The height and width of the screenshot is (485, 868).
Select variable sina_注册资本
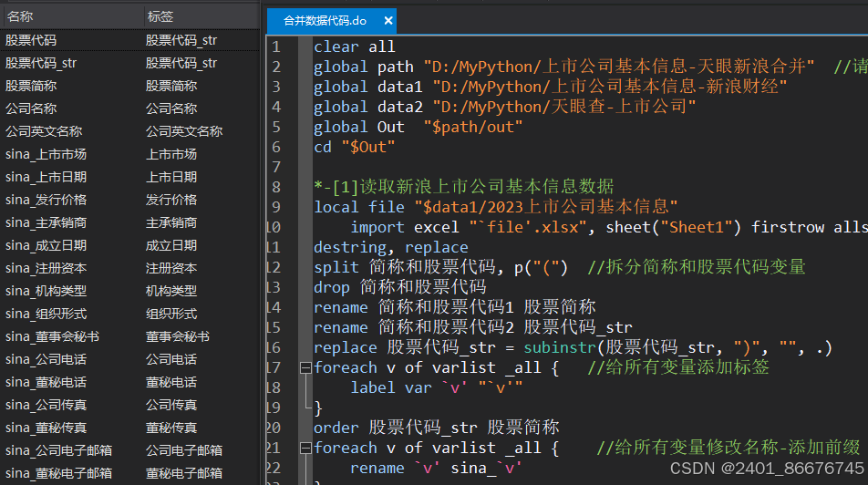46,267
